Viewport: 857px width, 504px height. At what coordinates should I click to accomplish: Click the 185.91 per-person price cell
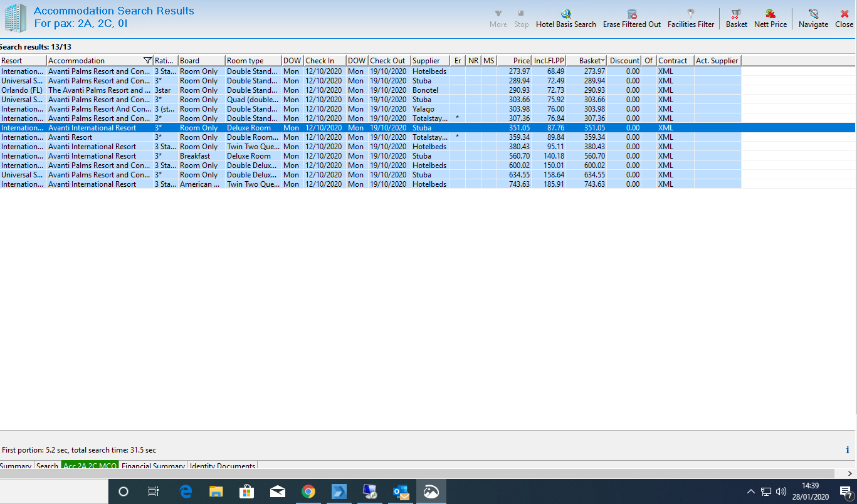click(x=549, y=184)
